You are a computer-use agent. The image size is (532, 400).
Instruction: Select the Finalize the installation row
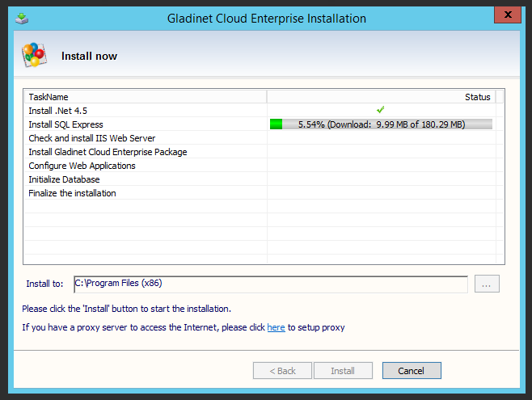point(72,193)
